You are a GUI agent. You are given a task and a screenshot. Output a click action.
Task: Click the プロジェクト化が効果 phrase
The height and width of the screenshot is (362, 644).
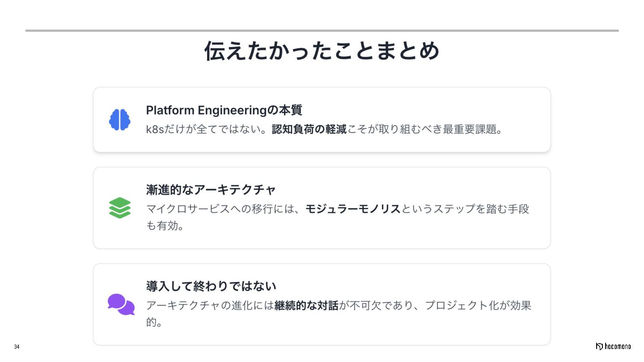(x=478, y=306)
